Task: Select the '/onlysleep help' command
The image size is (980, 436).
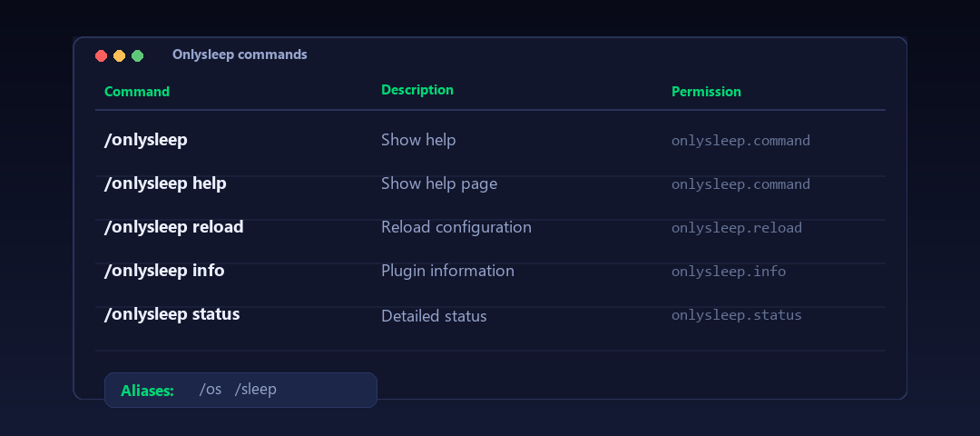Action: click(x=165, y=183)
